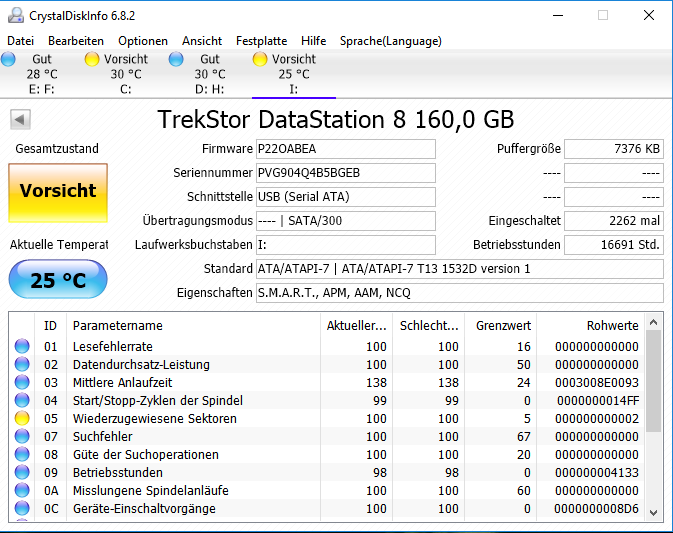
Task: Click the Eigenschaften field S.M.A.R.T., APM, AAM, NCQ
Action: pos(460,293)
